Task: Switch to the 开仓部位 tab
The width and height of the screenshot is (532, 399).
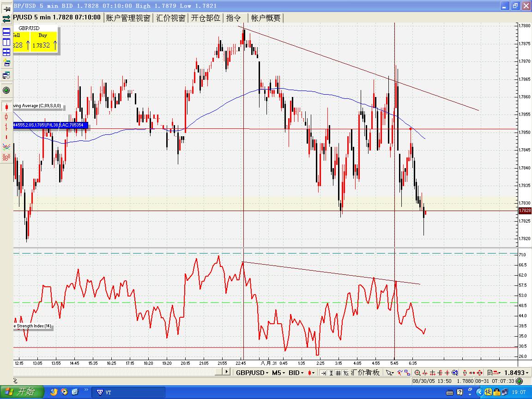Action: [206, 18]
